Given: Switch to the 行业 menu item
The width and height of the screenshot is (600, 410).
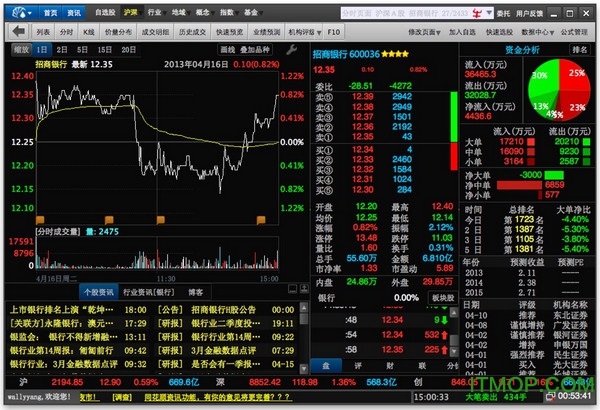Looking at the screenshot, I should (154, 13).
